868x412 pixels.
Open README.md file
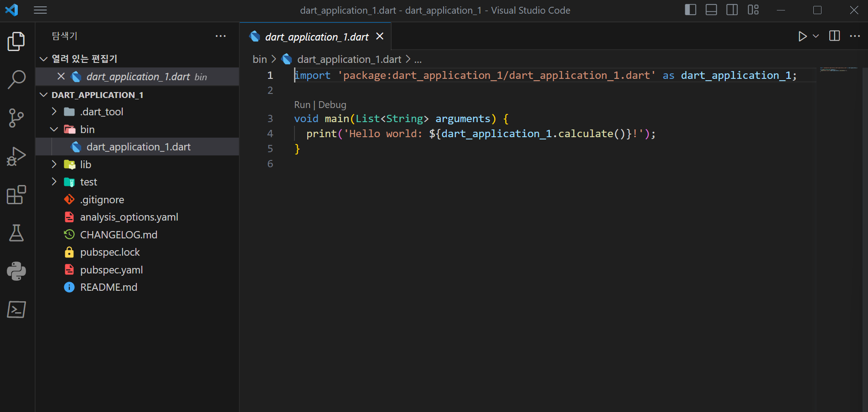click(x=137, y=287)
